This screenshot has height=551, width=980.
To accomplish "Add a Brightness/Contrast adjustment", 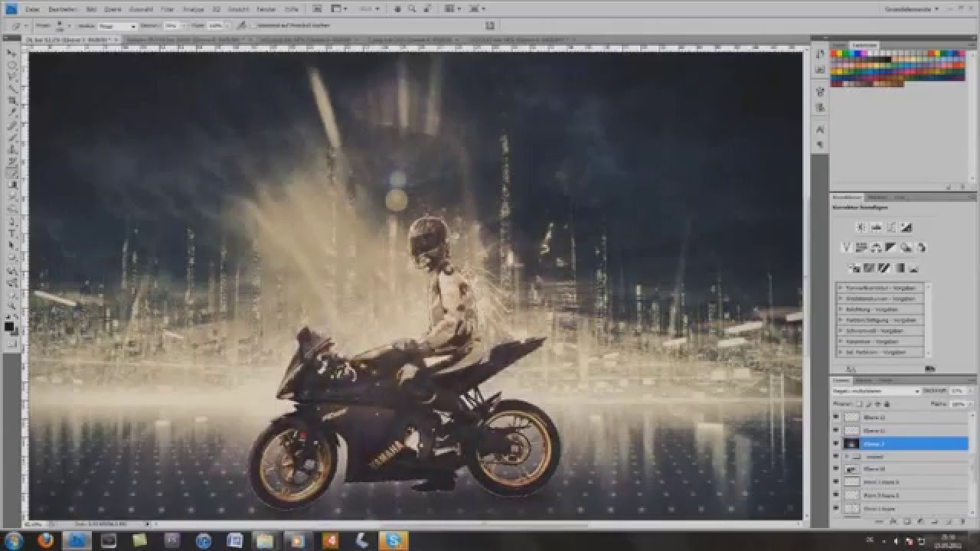I will pyautogui.click(x=861, y=227).
